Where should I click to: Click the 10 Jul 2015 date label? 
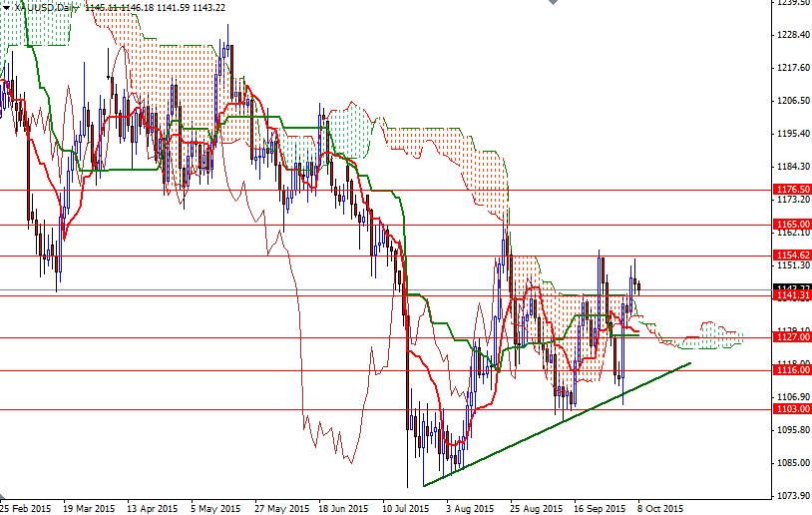coord(405,507)
